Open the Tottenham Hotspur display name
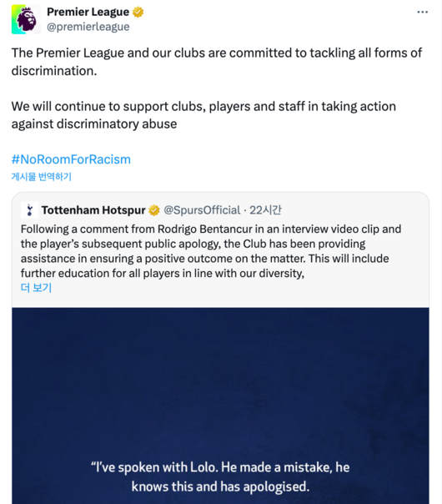Viewport: 442px width, 504px height. (x=93, y=210)
